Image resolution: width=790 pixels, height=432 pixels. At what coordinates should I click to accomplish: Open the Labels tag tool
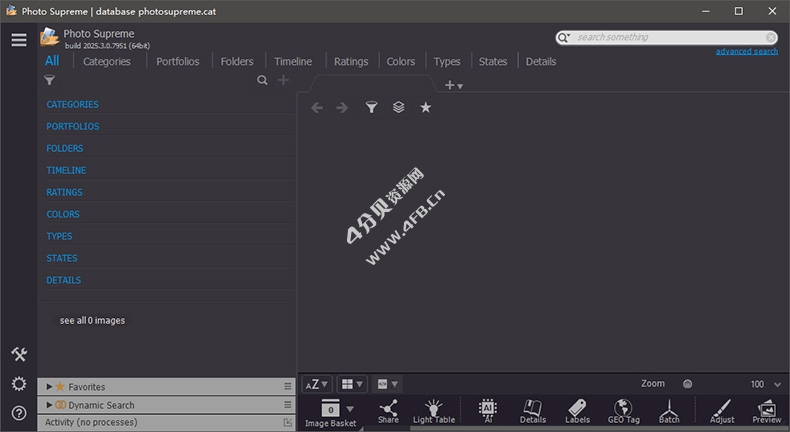coord(577,409)
